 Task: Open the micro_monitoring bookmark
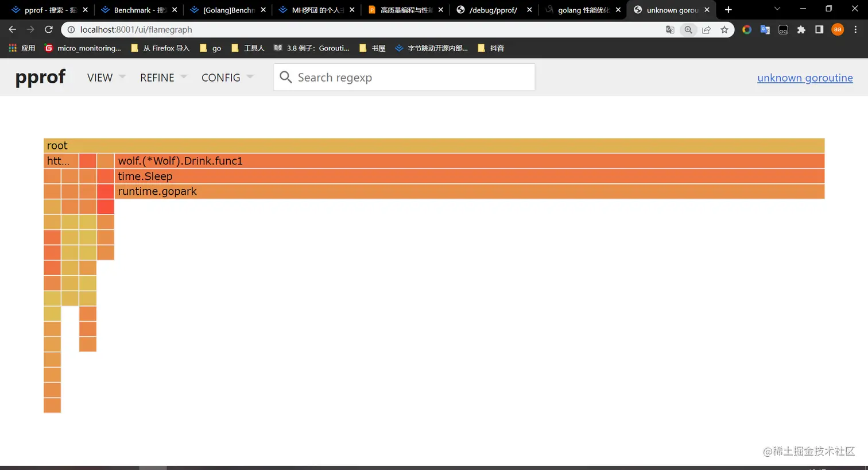tap(83, 48)
